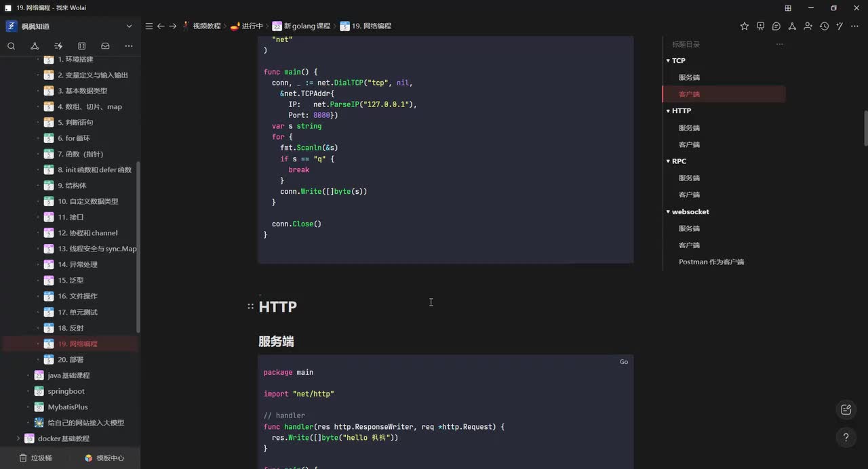
Task: Click the 枫枫知道 workspace logo
Action: 12,26
